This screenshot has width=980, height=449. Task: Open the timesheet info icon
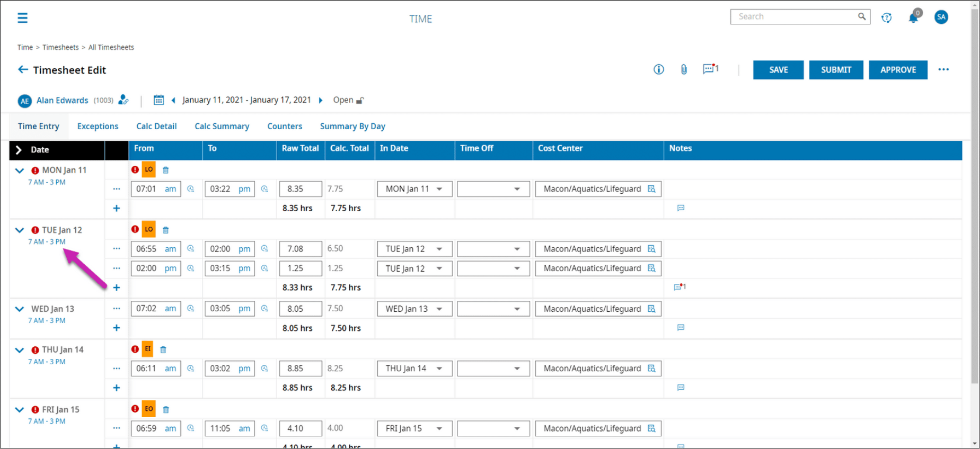point(658,69)
